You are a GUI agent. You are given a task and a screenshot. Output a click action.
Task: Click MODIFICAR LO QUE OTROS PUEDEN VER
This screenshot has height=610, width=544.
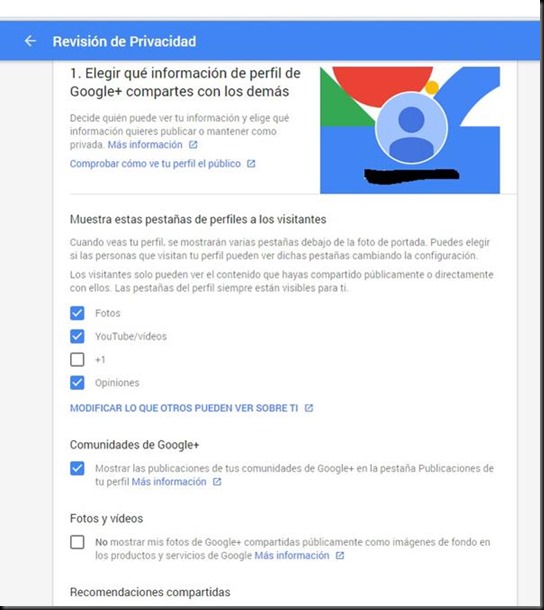(184, 408)
